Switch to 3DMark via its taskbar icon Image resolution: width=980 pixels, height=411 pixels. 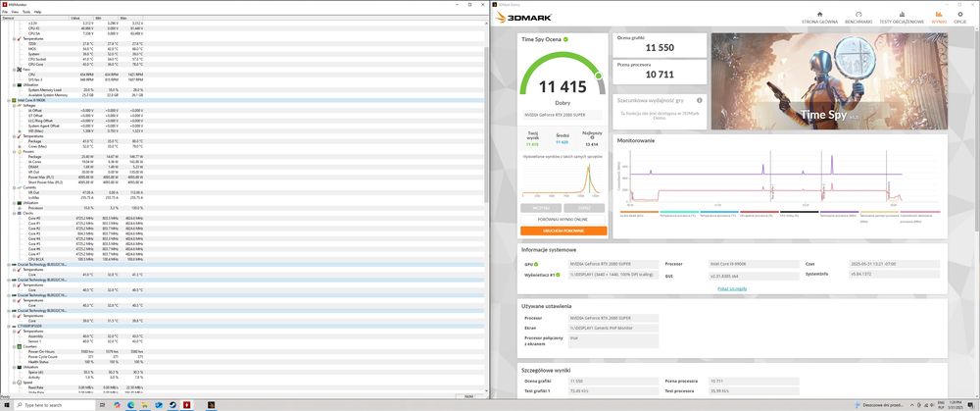click(212, 405)
